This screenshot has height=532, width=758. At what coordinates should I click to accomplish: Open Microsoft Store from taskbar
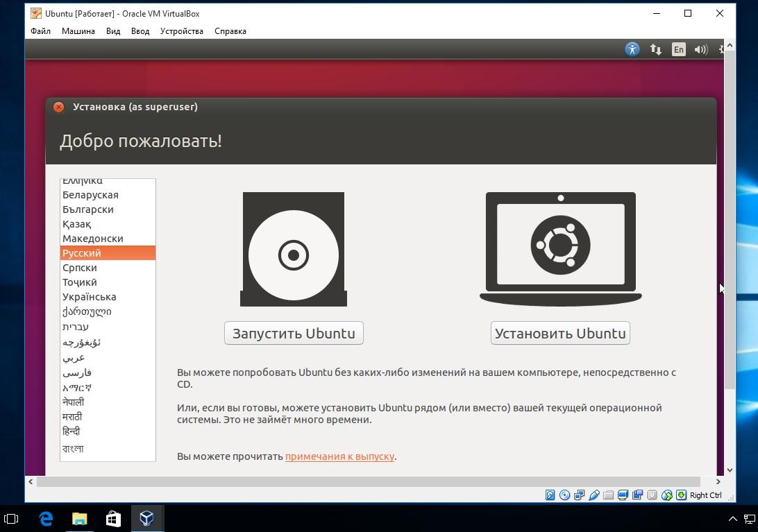click(x=113, y=519)
